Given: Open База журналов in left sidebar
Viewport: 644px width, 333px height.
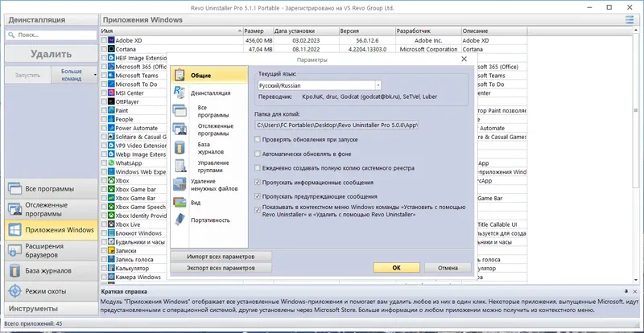Looking at the screenshot, I should click(x=52, y=271).
